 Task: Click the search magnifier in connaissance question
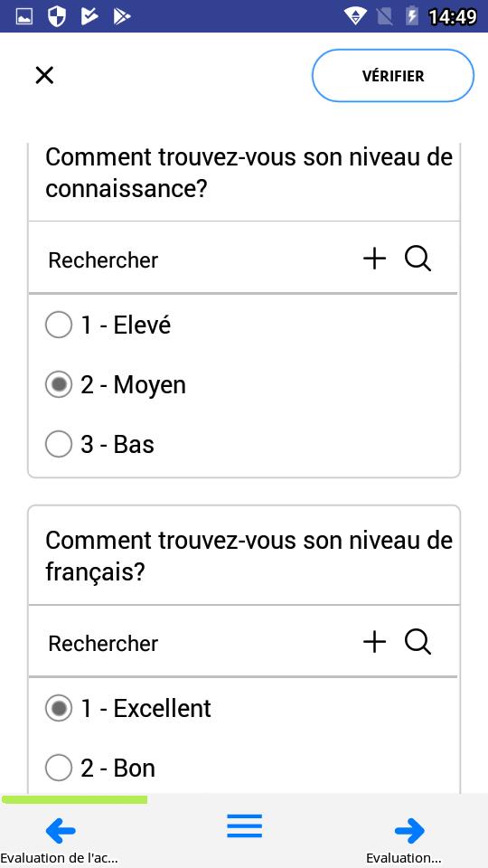[x=418, y=259]
